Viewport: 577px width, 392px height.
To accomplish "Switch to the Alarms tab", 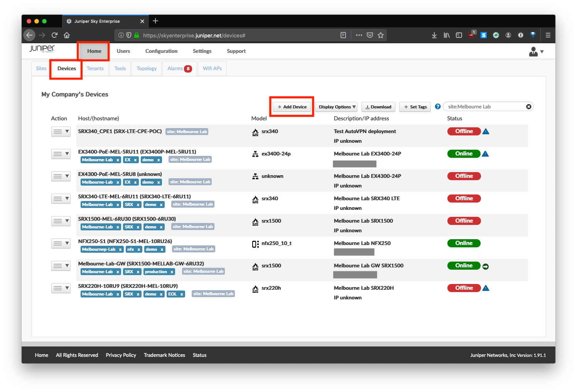I will click(180, 68).
